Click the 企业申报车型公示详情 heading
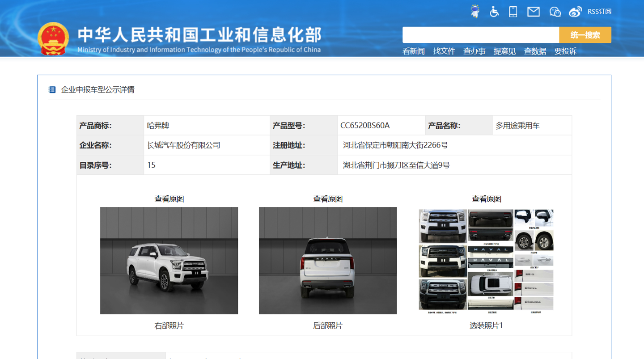644x359 pixels. [98, 90]
